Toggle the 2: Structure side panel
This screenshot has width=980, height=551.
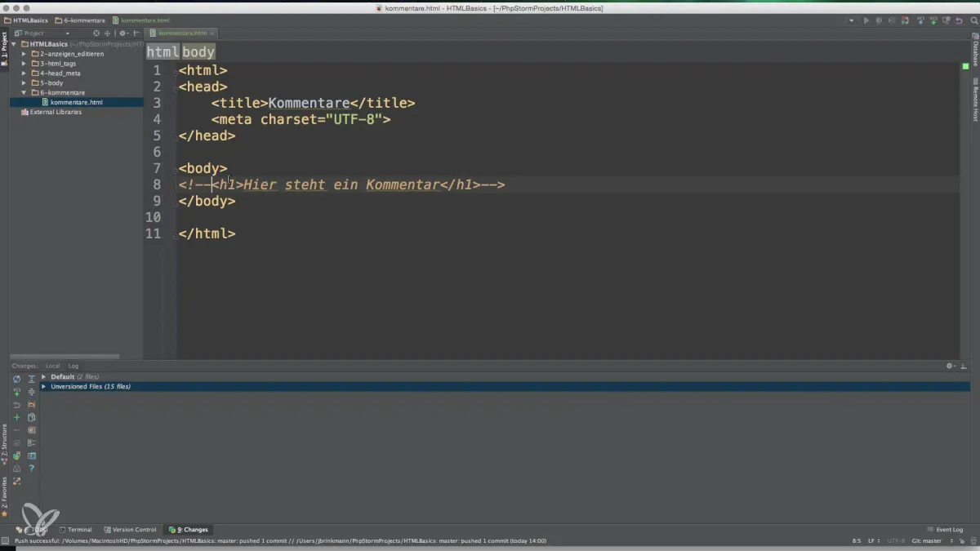click(4, 442)
